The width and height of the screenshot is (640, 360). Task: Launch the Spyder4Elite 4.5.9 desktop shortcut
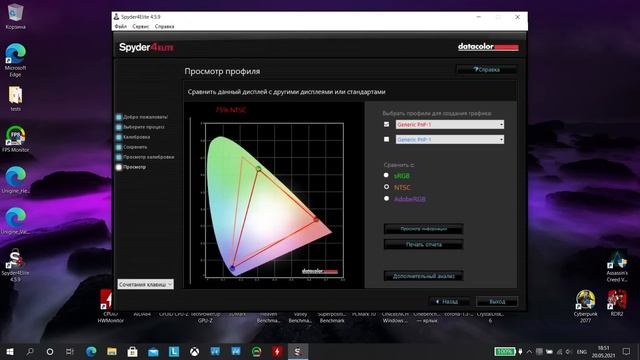click(x=16, y=265)
